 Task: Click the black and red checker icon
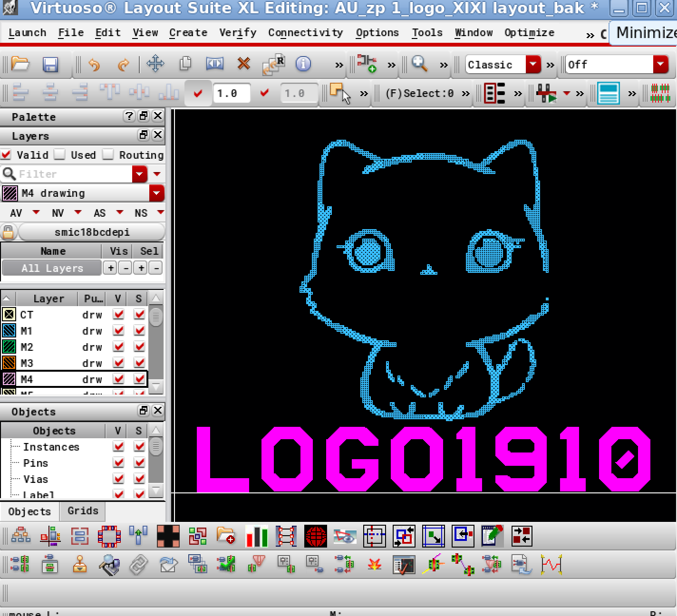coord(168,537)
